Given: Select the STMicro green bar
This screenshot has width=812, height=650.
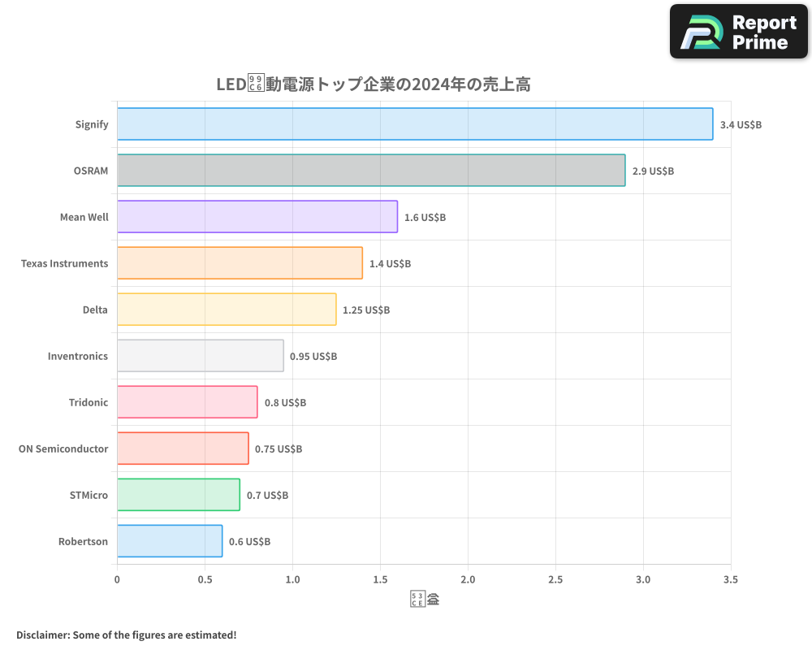Looking at the screenshot, I should [177, 495].
